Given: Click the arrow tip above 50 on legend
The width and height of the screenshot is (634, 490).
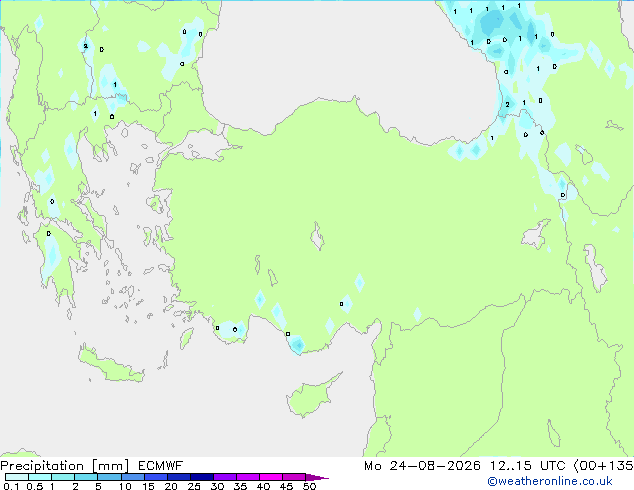Looking at the screenshot, I should 317,477.
